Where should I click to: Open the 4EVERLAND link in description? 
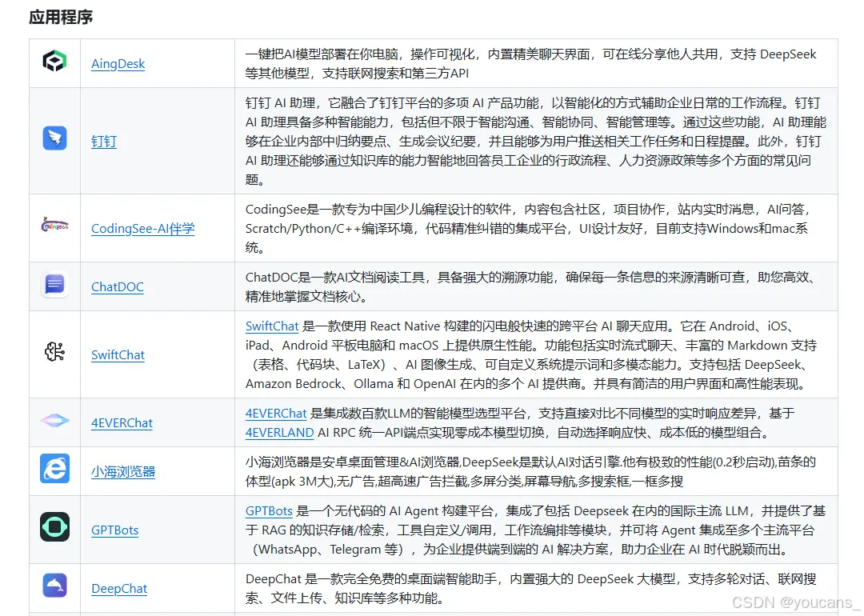coord(279,431)
